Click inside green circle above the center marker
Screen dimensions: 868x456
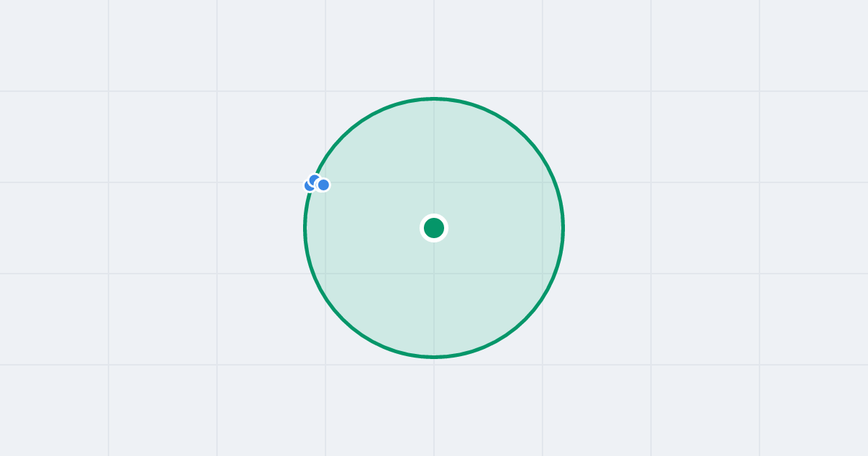coord(434,159)
